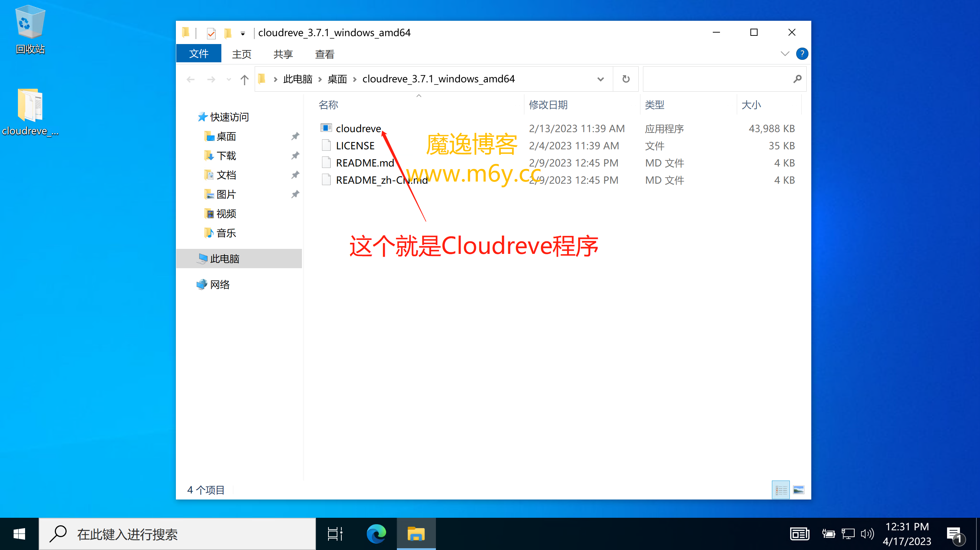
Task: Switch to the 查看 ribbon tab
Action: coord(325,54)
